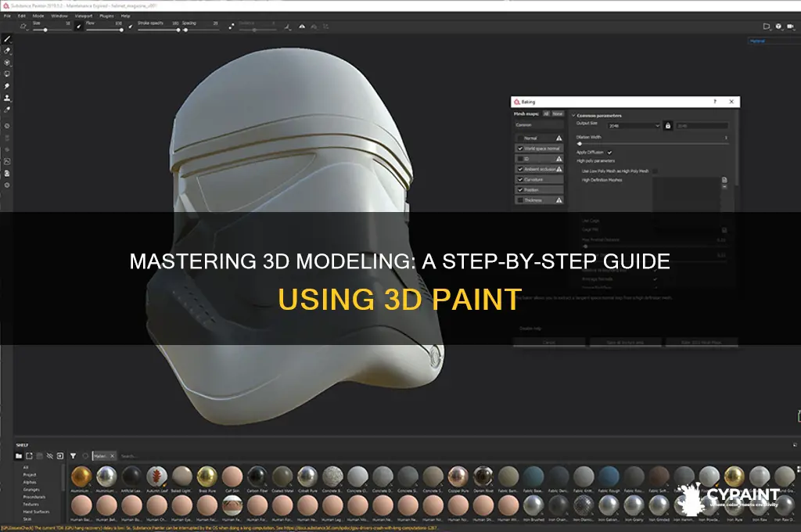Image resolution: width=801 pixels, height=532 pixels.
Task: Select the Brass Pure material thumbnail
Action: (207, 478)
